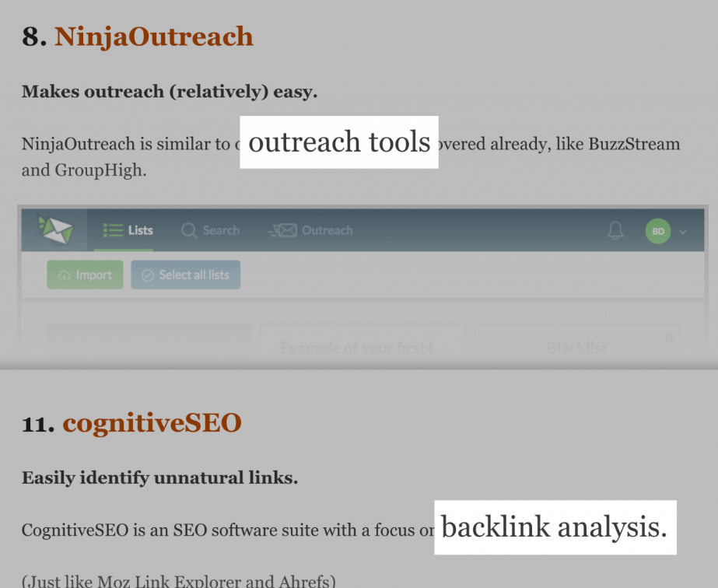Click the Blacklist list card
718x588 pixels.
(576, 341)
